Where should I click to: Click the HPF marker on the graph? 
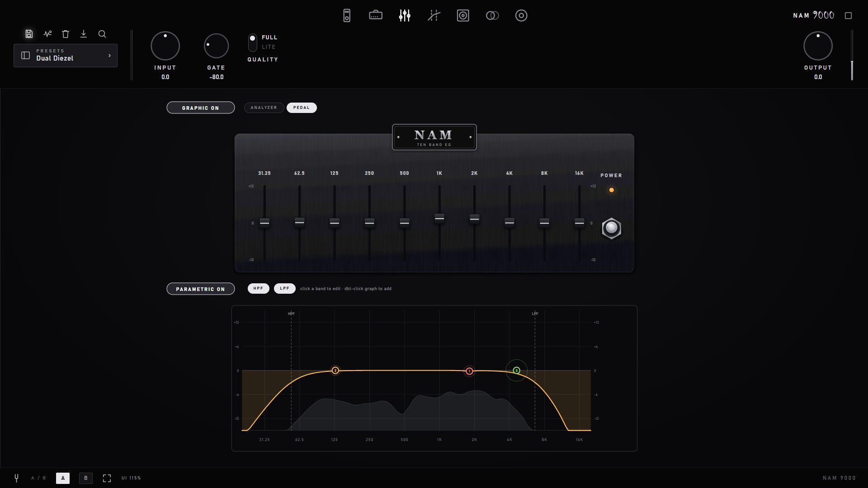pyautogui.click(x=291, y=314)
